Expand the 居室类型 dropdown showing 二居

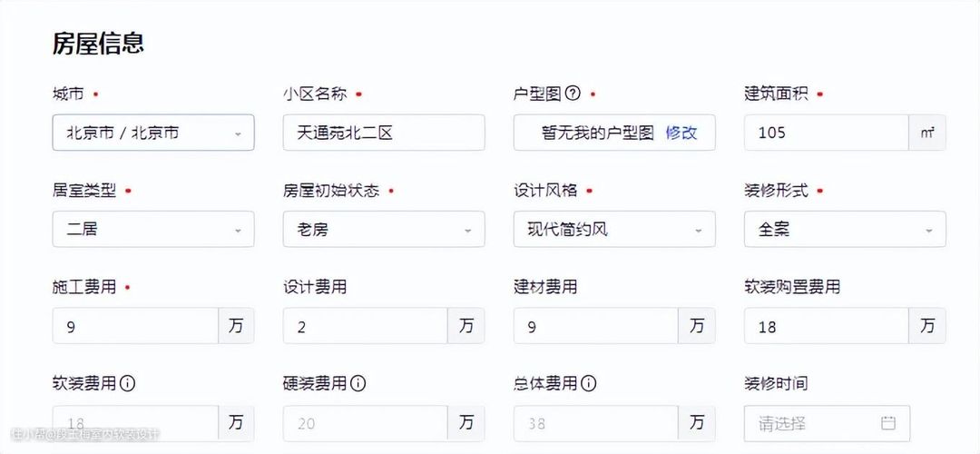pyautogui.click(x=153, y=229)
